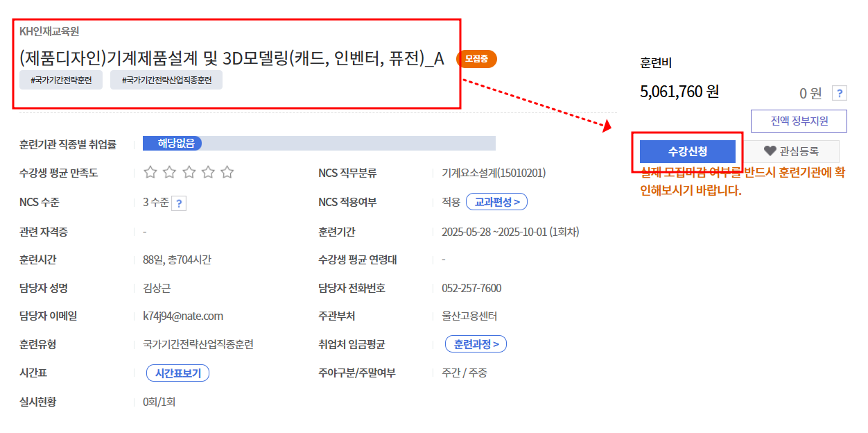Click 국가기간전략산업직종훈련 training type value
This screenshot has width=868, height=433.
tap(198, 344)
